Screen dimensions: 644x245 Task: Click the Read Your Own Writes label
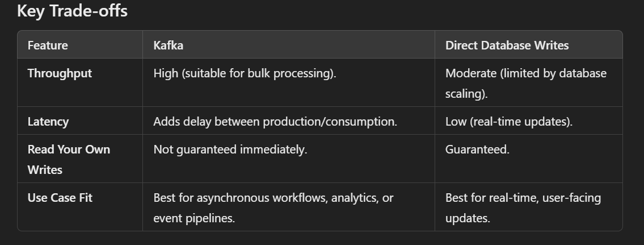point(69,159)
